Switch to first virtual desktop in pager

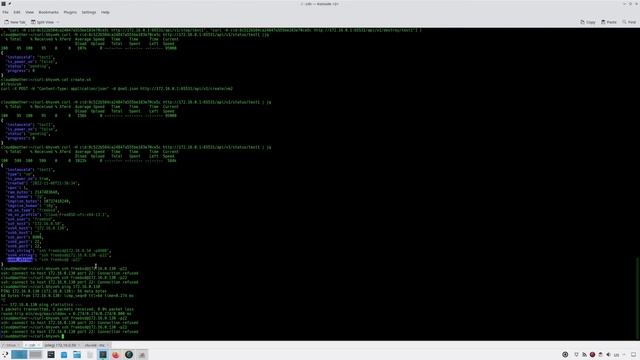19,355
